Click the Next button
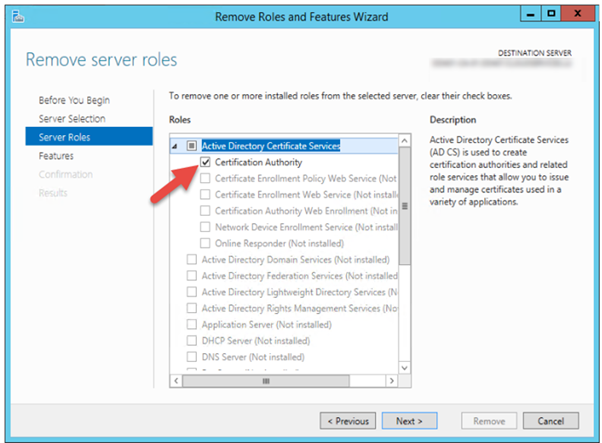This screenshot has height=443, width=602. tap(409, 421)
